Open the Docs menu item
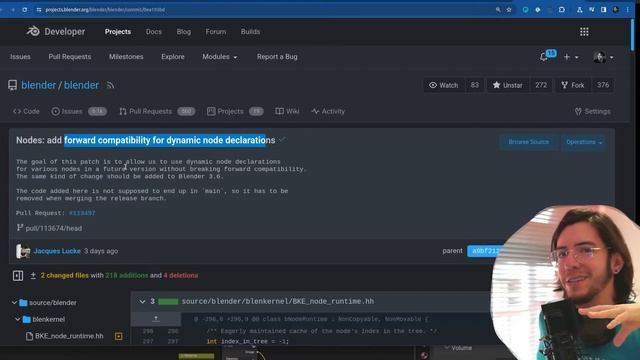This screenshot has width=640, height=360. tap(153, 32)
